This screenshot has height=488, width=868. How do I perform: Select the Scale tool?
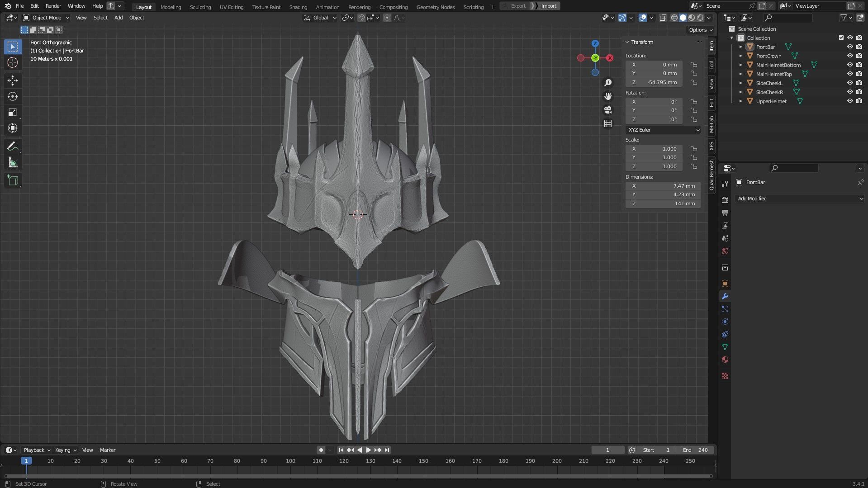point(13,113)
